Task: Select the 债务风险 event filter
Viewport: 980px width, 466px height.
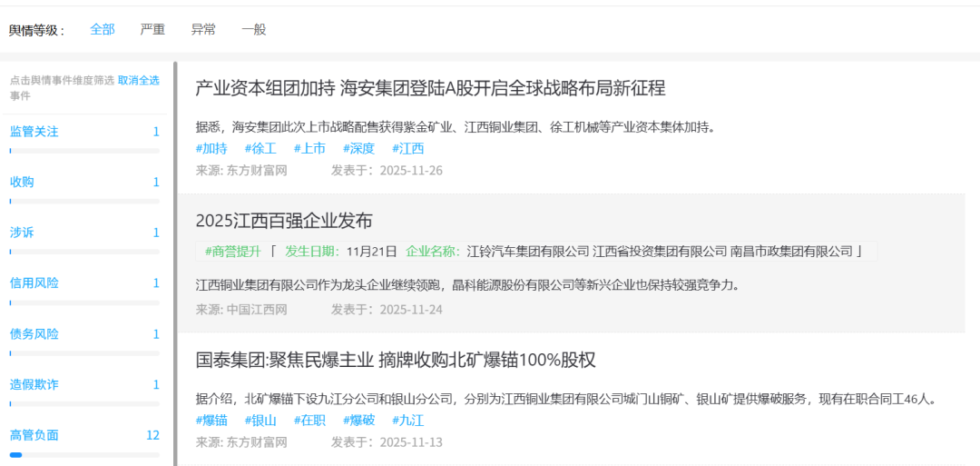Action: point(34,334)
